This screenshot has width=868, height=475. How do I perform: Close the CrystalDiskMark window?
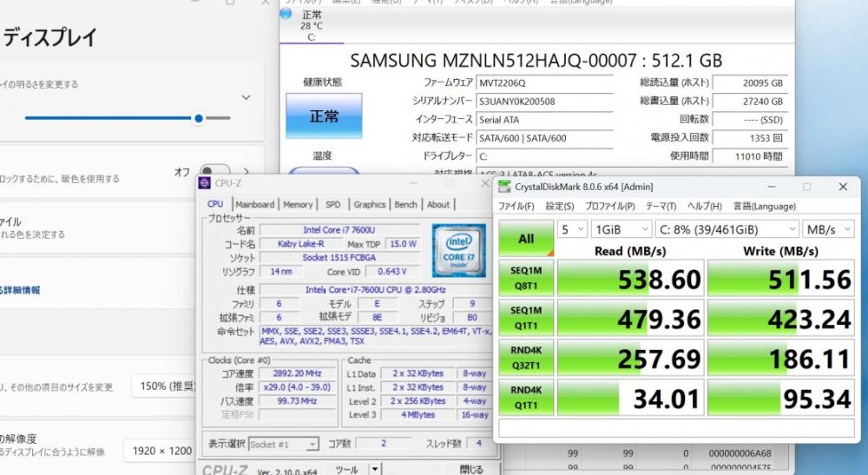(x=843, y=187)
